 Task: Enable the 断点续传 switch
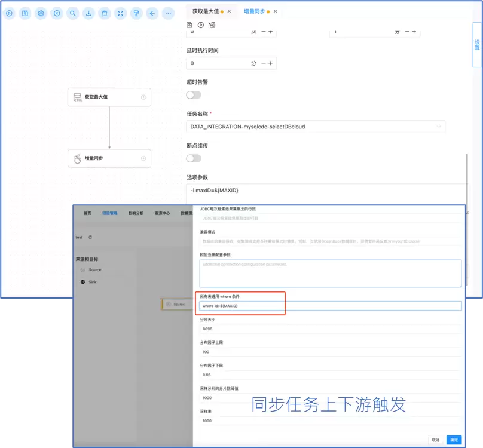tap(194, 158)
